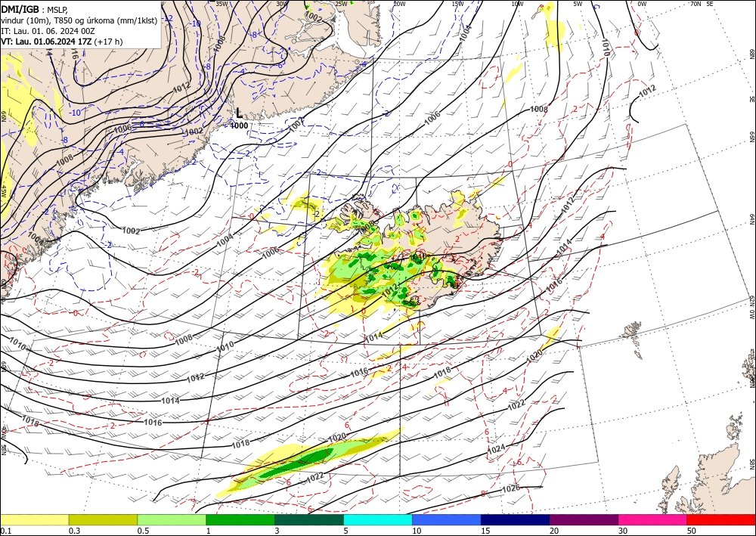Select the medium green 1–3 mm legend swatch
The width and height of the screenshot is (756, 536).
[x=240, y=519]
